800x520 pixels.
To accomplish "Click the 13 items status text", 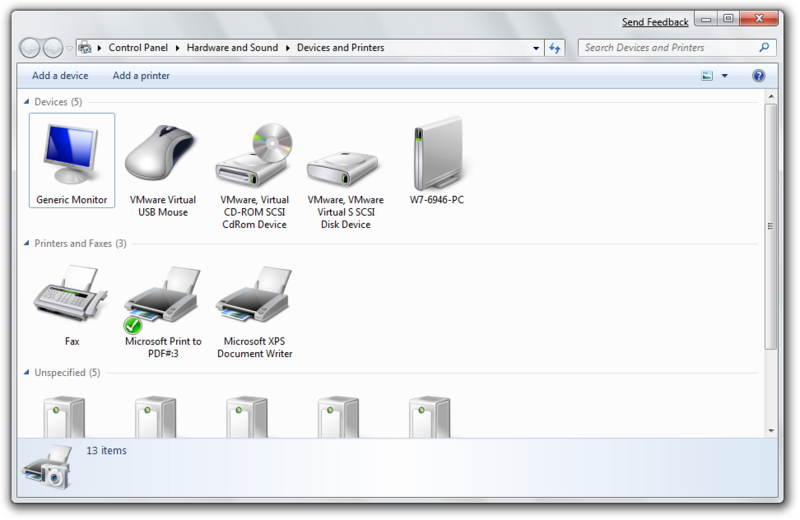I will pos(106,450).
